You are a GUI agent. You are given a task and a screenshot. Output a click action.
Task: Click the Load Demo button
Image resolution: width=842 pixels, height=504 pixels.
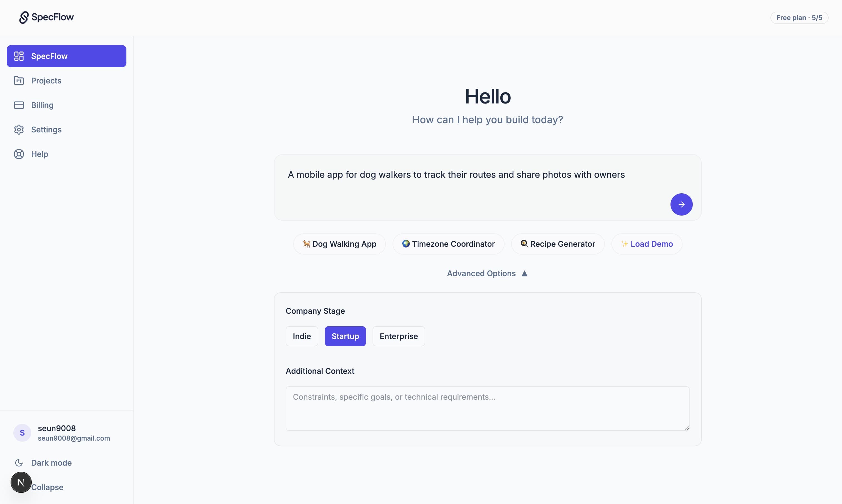(646, 244)
